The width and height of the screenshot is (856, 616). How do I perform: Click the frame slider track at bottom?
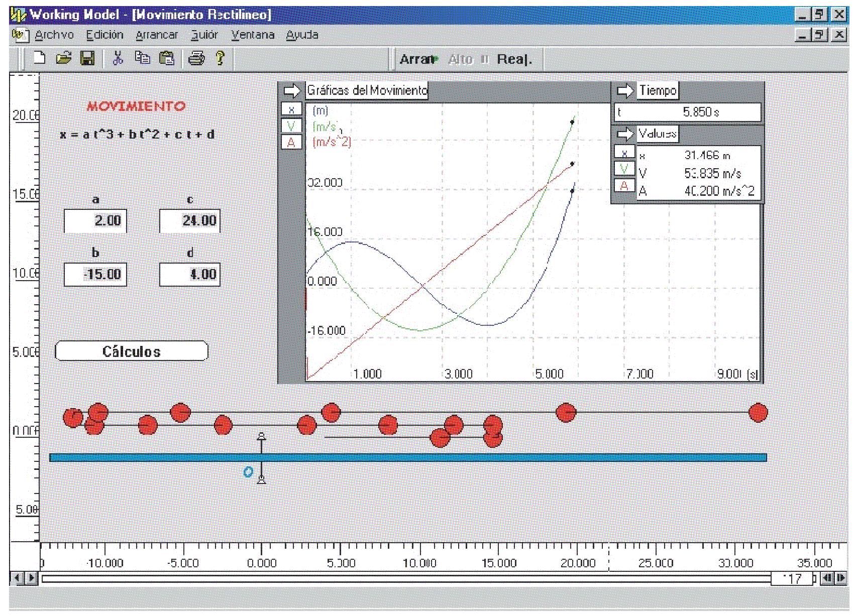[402, 578]
